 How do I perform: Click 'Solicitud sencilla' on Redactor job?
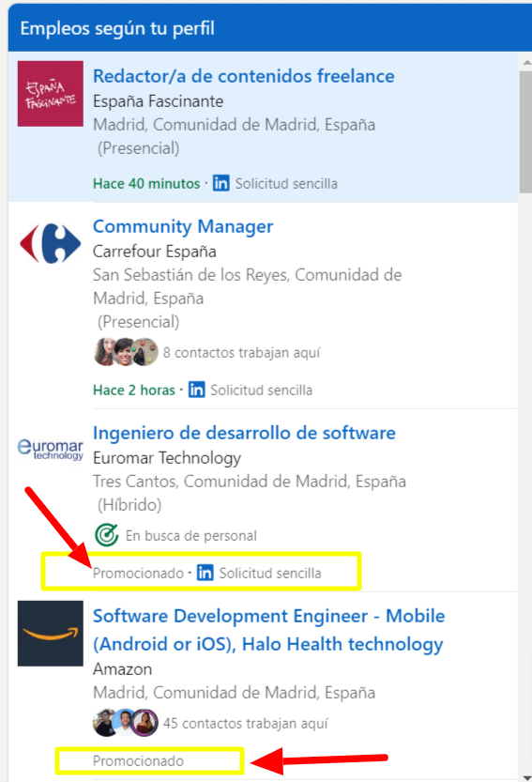click(286, 184)
